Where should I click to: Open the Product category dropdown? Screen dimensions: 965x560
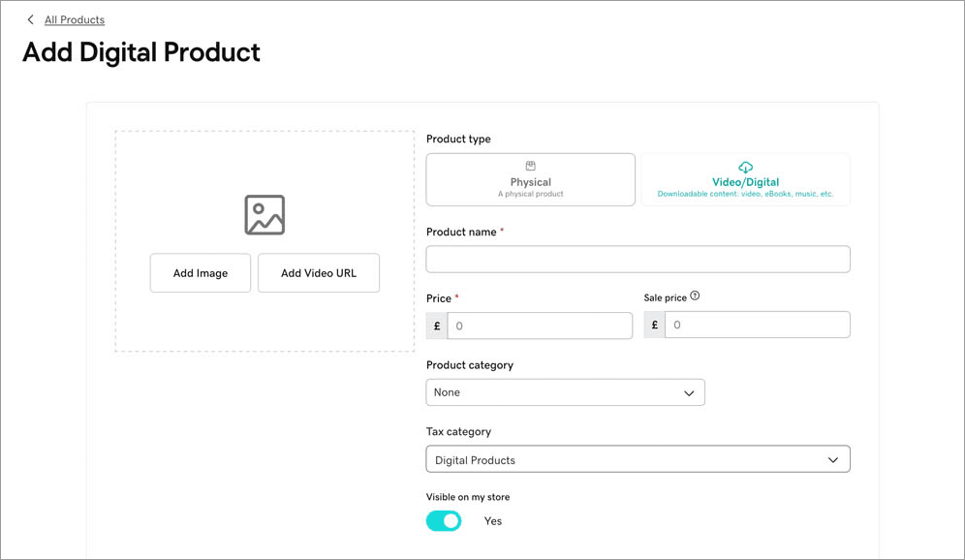(x=565, y=392)
